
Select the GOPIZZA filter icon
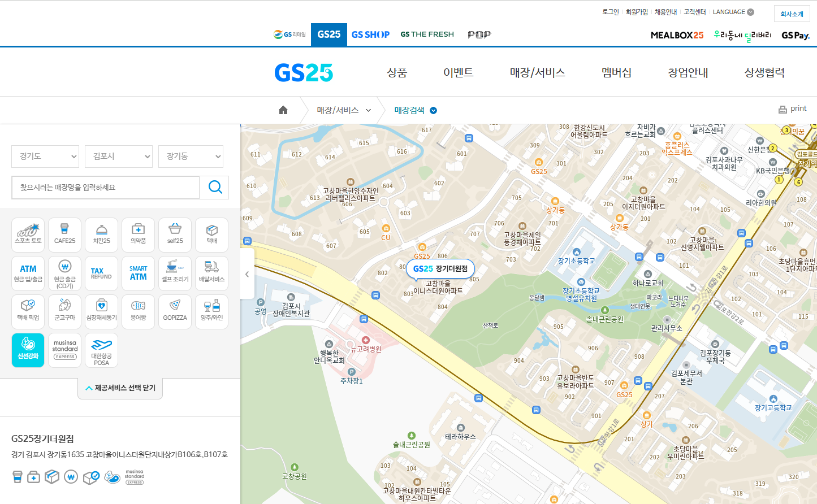175,312
